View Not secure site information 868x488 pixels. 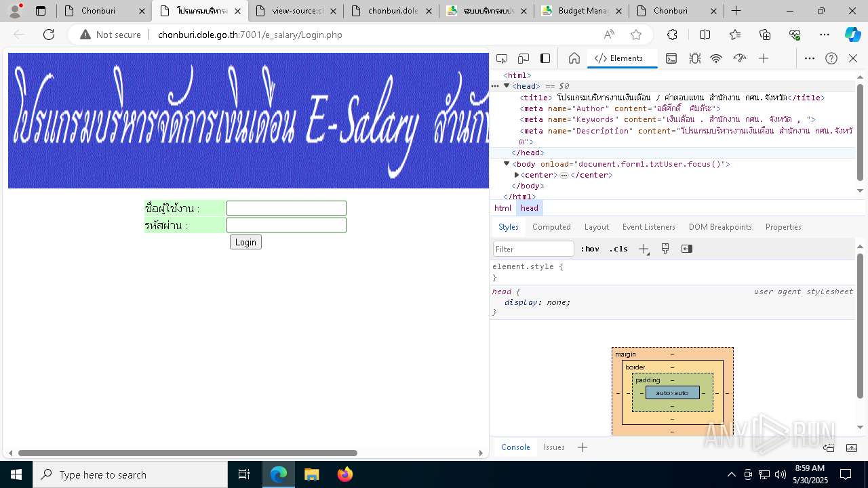tap(111, 35)
